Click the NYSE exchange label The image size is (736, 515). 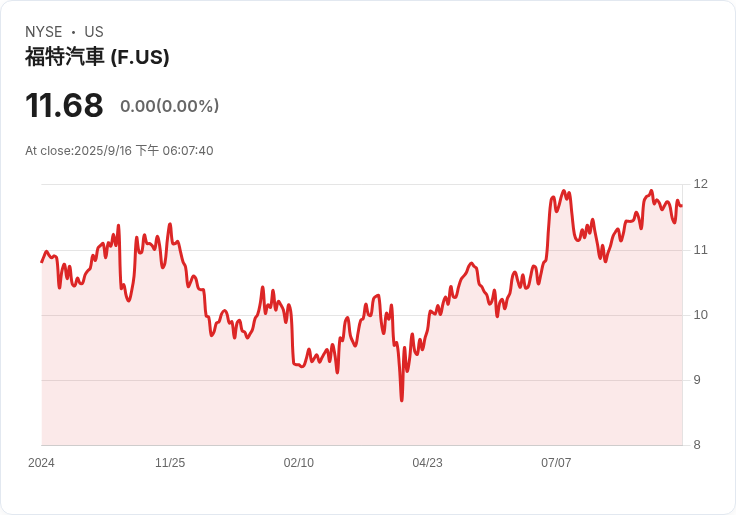click(x=44, y=32)
